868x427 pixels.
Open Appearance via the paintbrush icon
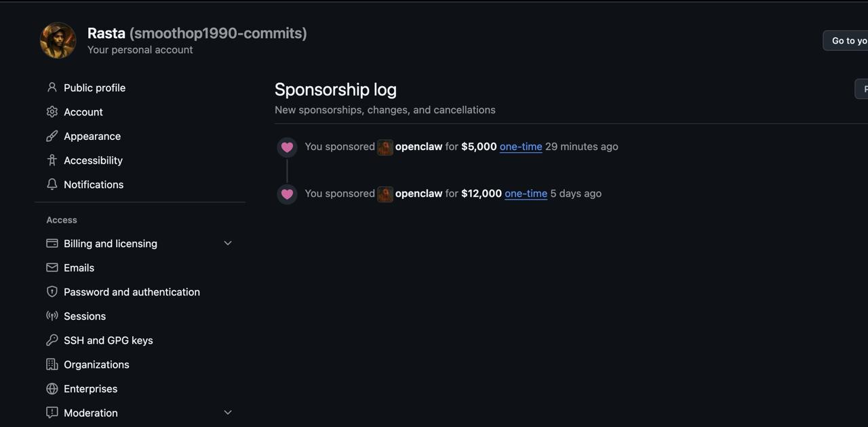coord(52,136)
